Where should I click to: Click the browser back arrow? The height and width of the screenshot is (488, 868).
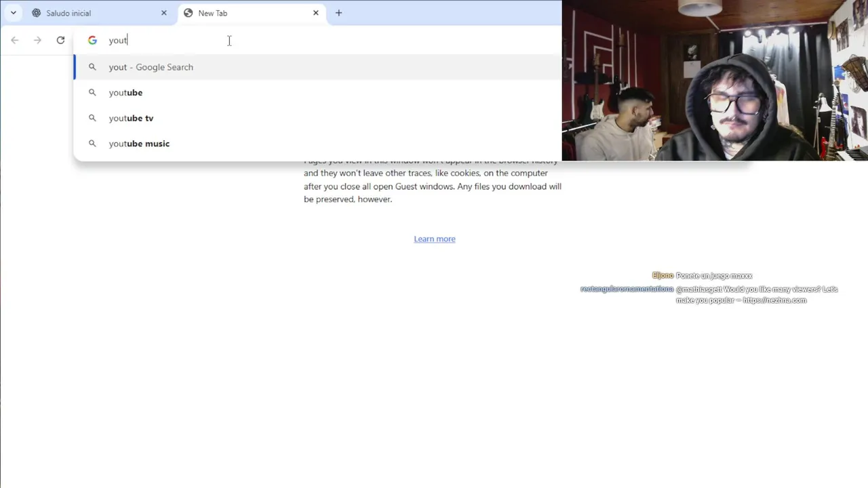(x=15, y=41)
